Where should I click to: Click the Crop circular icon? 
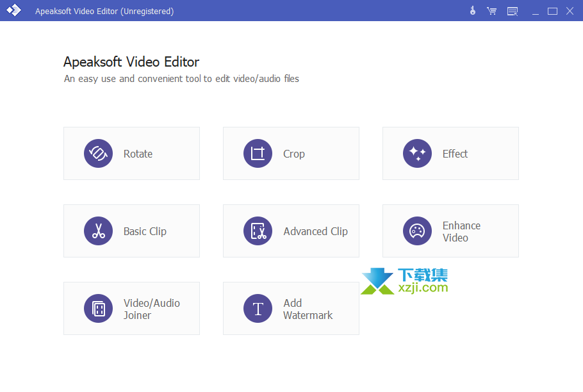[x=258, y=154]
